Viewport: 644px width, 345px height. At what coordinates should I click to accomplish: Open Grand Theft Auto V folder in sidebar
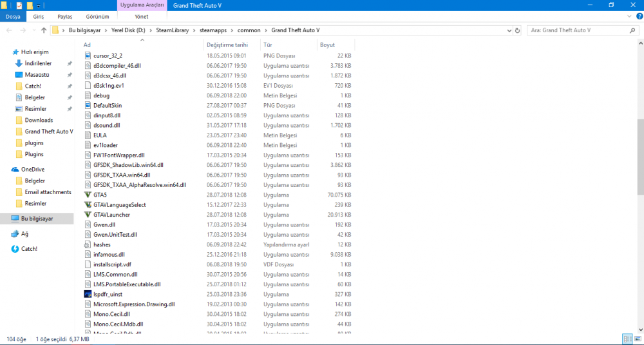point(49,132)
